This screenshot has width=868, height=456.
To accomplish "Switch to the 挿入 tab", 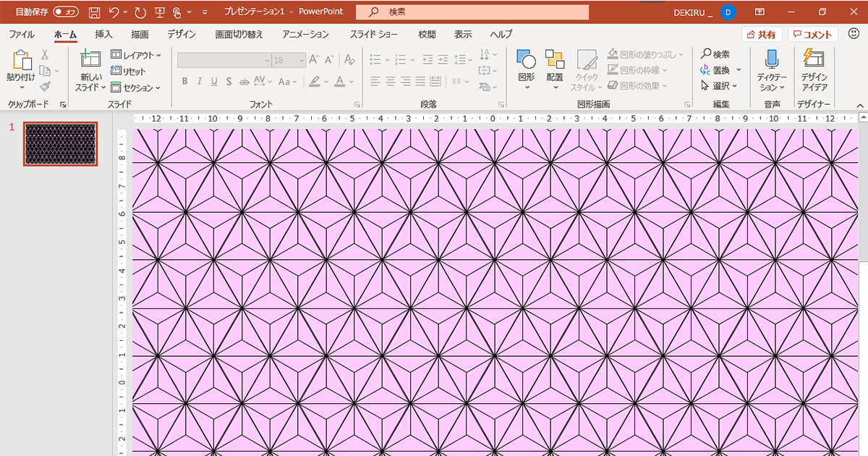I will coord(104,34).
